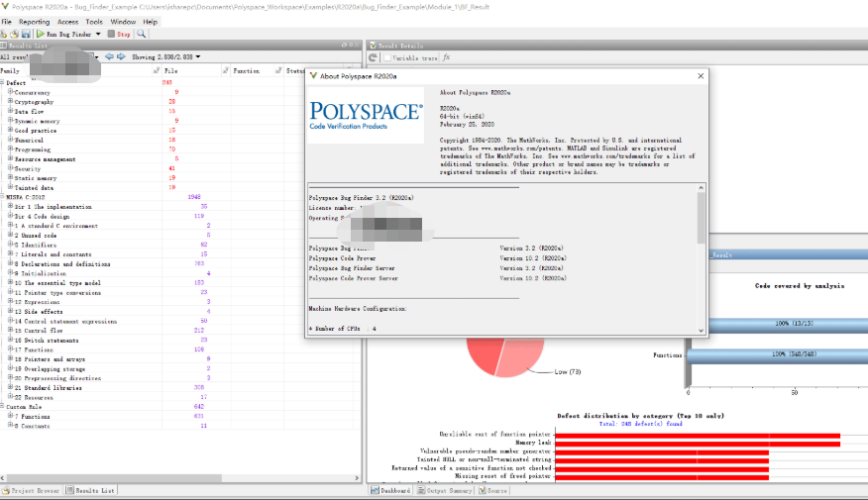Select the Numerical row
This screenshot has width=868, height=500.
[180, 140]
